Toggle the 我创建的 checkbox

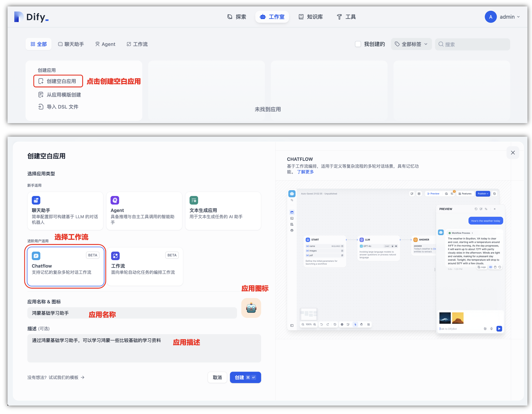point(358,44)
